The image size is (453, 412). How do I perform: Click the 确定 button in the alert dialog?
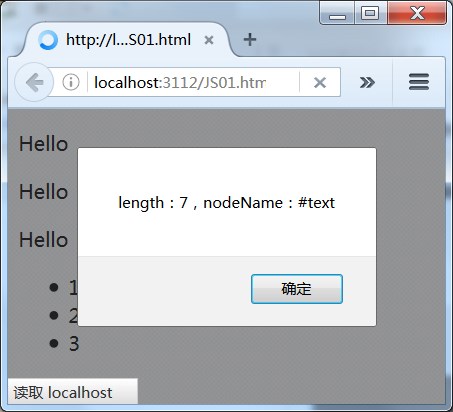point(297,289)
